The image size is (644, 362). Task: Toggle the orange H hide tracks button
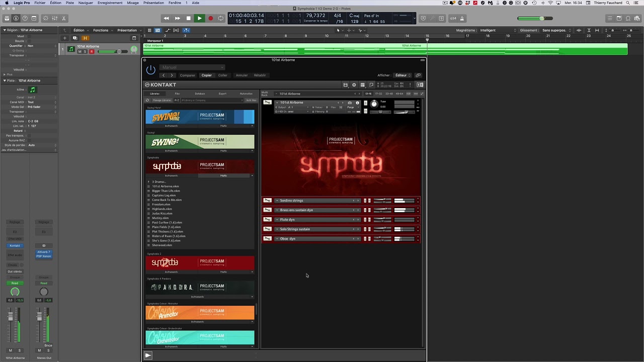[85, 38]
